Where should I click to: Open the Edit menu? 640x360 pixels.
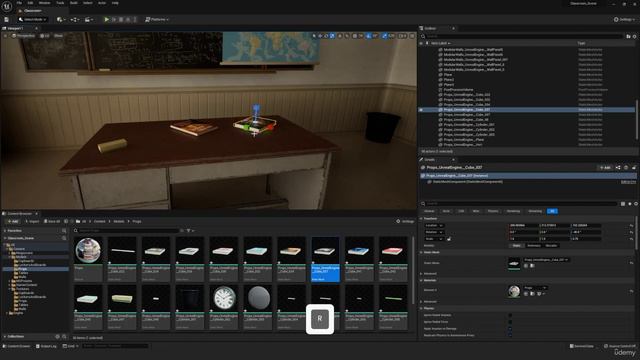(30, 3)
